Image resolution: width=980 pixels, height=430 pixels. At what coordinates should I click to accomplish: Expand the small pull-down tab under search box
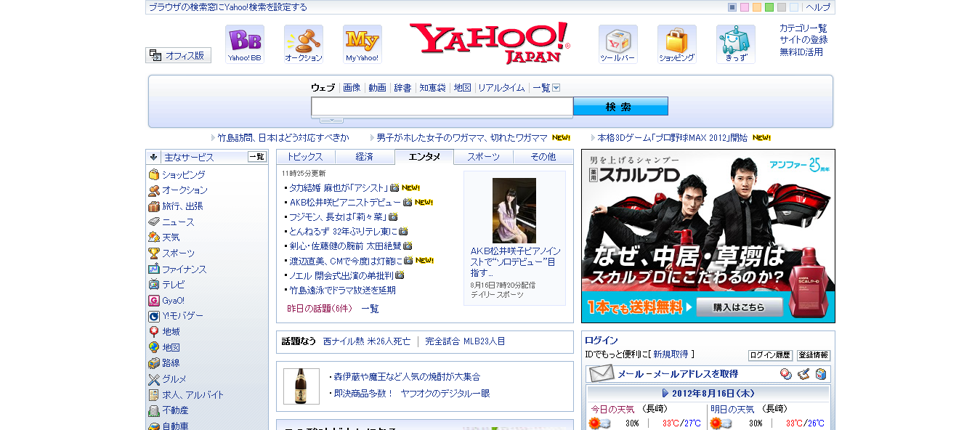[331, 120]
